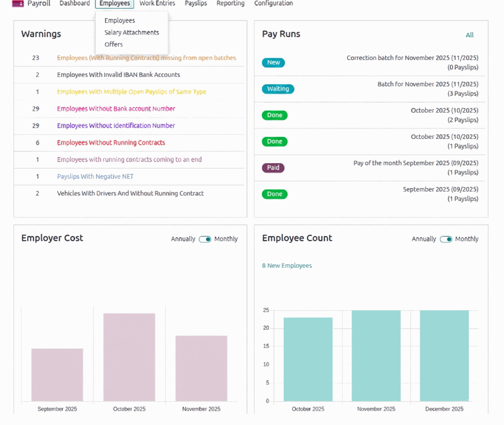
Task: Click All link in Pay Runs
Action: click(469, 35)
